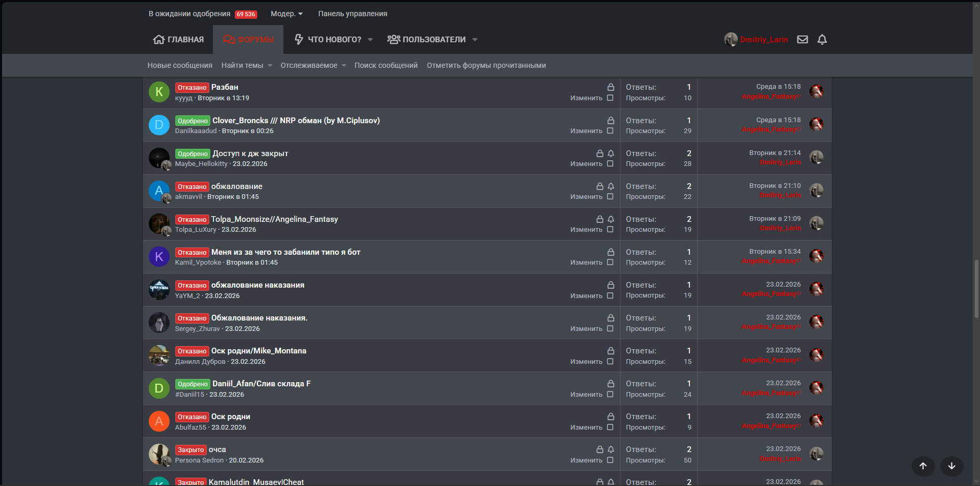Click Отметить форумы прочитанными link
The image size is (980, 486).
[486, 66]
